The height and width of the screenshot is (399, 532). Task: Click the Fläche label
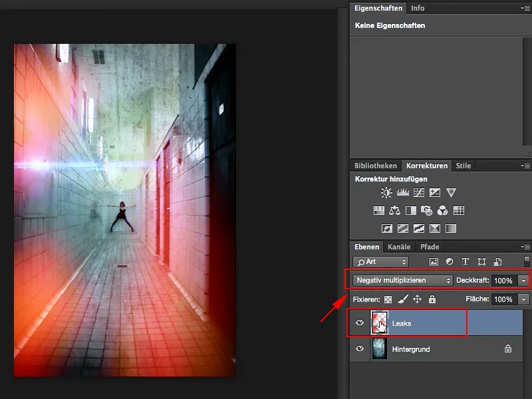477,299
